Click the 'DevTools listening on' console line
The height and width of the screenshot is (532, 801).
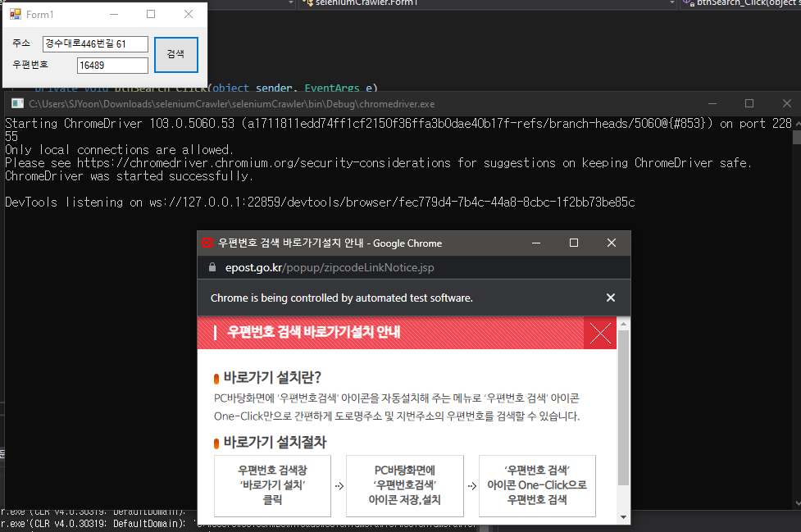coord(320,202)
